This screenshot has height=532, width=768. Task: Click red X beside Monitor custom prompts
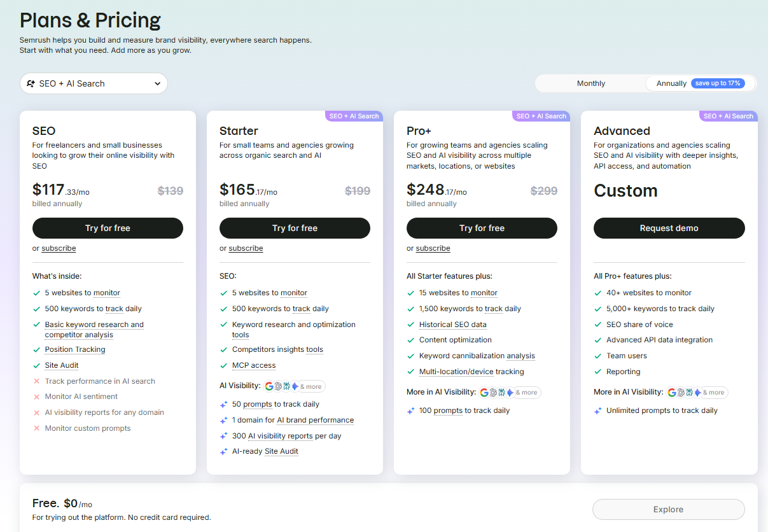point(36,428)
